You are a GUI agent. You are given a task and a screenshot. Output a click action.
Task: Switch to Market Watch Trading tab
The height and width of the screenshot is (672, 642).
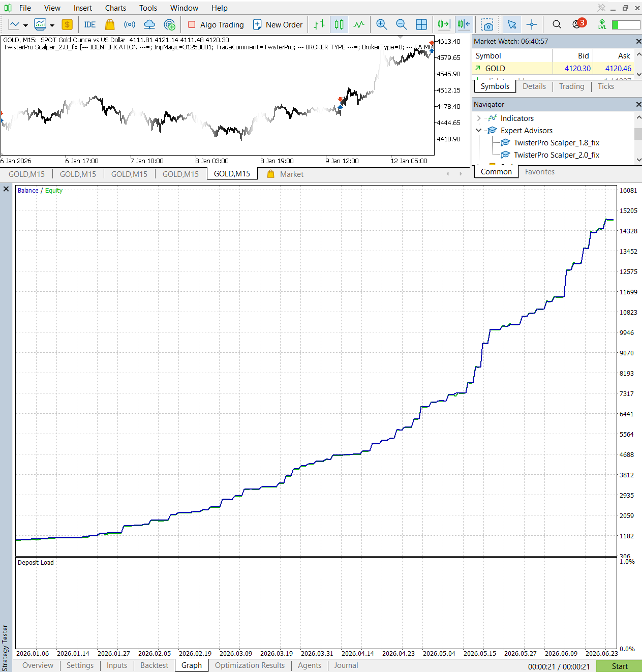[571, 86]
